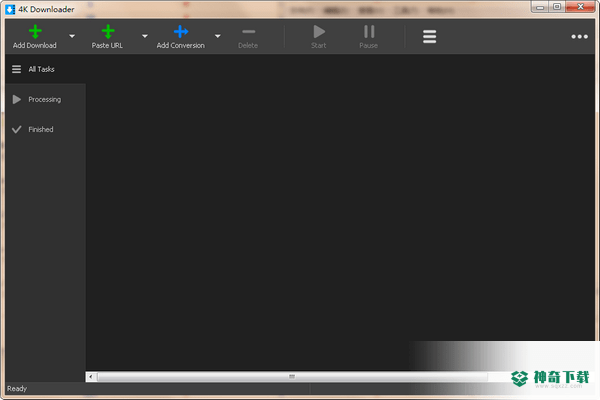This screenshot has height=400, width=600.
Task: Click the Delete minus icon
Action: click(x=248, y=32)
